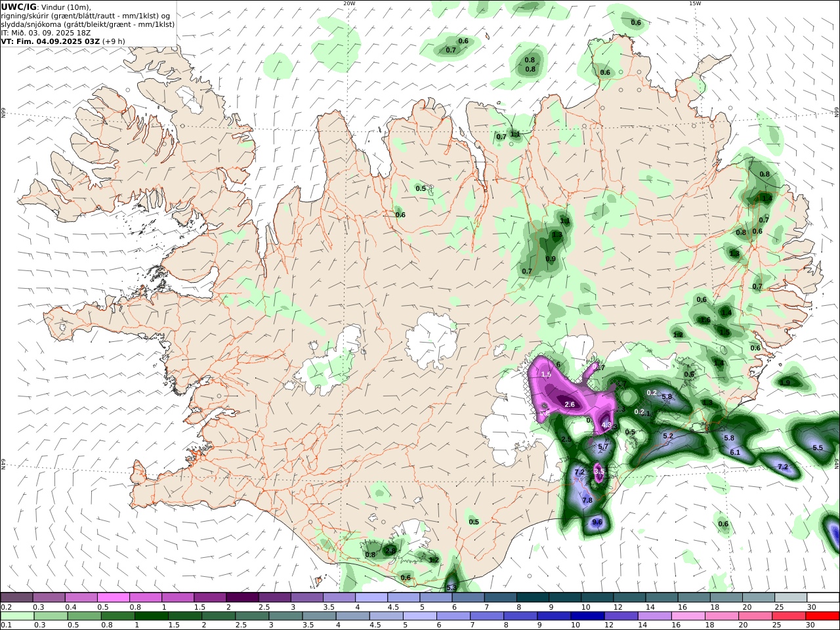Click the 2.6 value in the purple snow area
Image resolution: width=840 pixels, height=630 pixels.
tap(570, 405)
